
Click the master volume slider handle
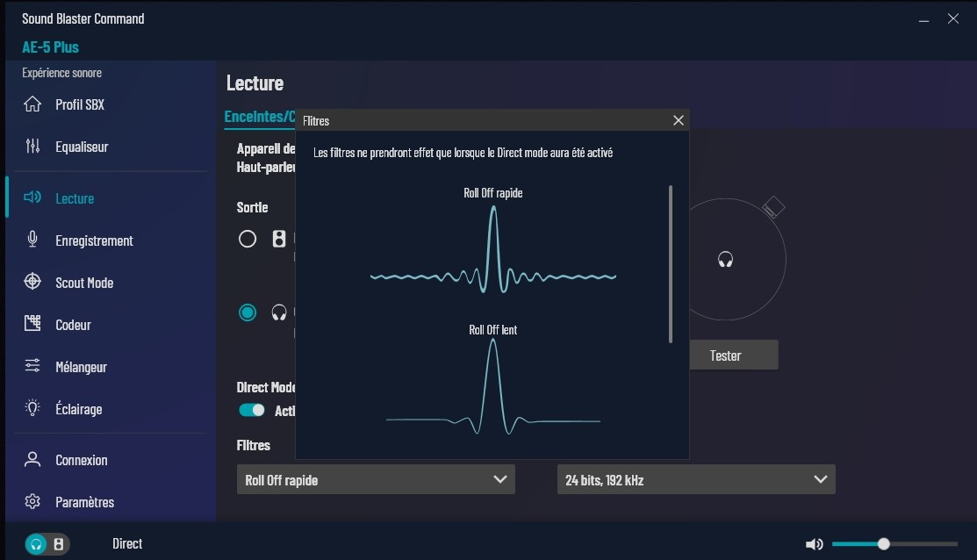[884, 544]
